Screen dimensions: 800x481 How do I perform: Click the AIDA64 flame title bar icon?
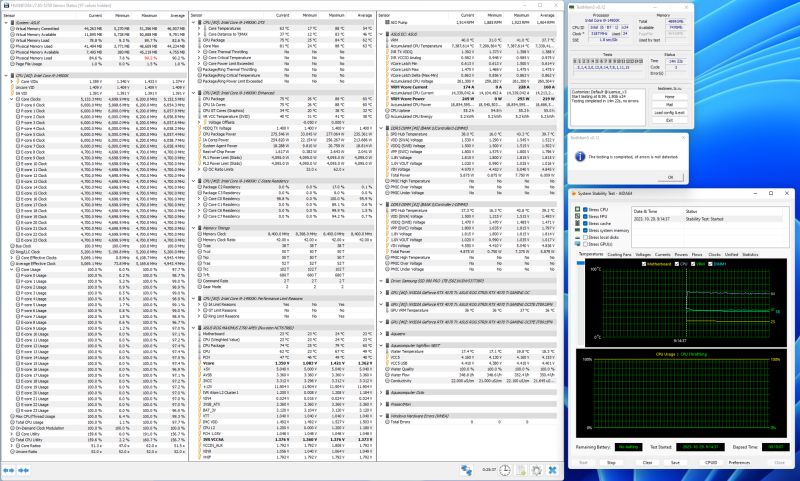tap(574, 193)
